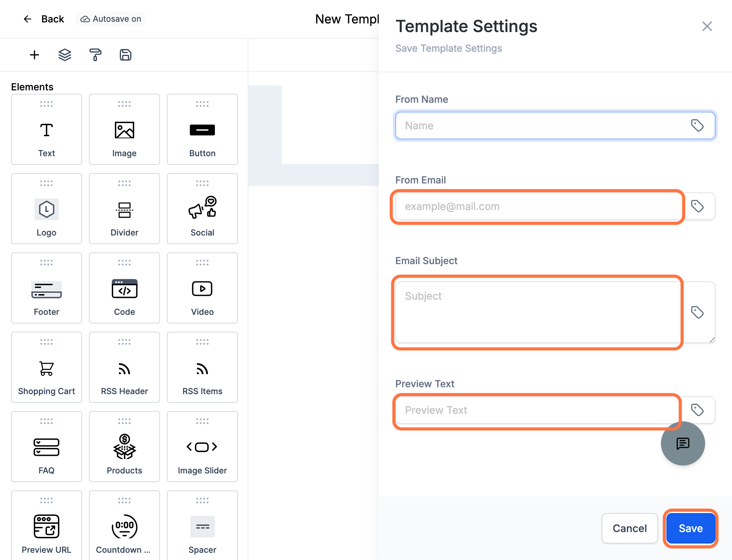
Task: Select the Products element
Action: click(125, 447)
